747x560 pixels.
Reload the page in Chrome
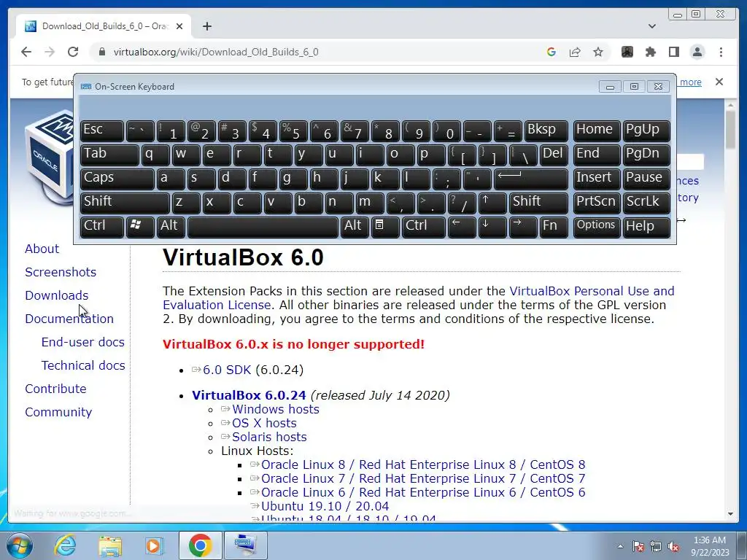coord(73,52)
